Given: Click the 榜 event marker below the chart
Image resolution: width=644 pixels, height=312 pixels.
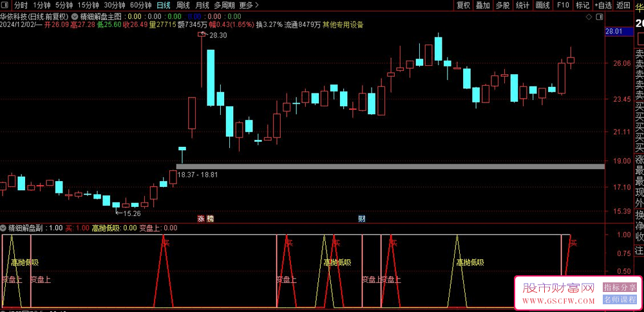Looking at the screenshot, I should [x=211, y=219].
